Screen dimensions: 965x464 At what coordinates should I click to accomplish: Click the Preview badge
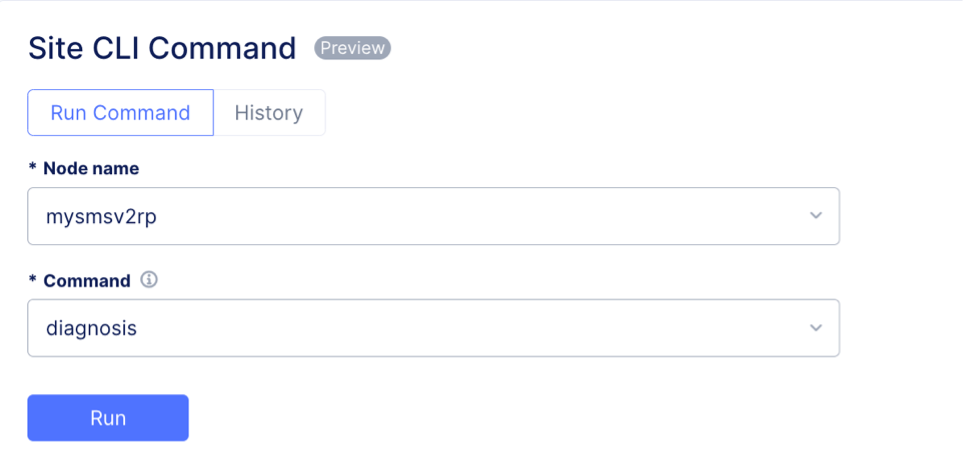click(x=352, y=48)
